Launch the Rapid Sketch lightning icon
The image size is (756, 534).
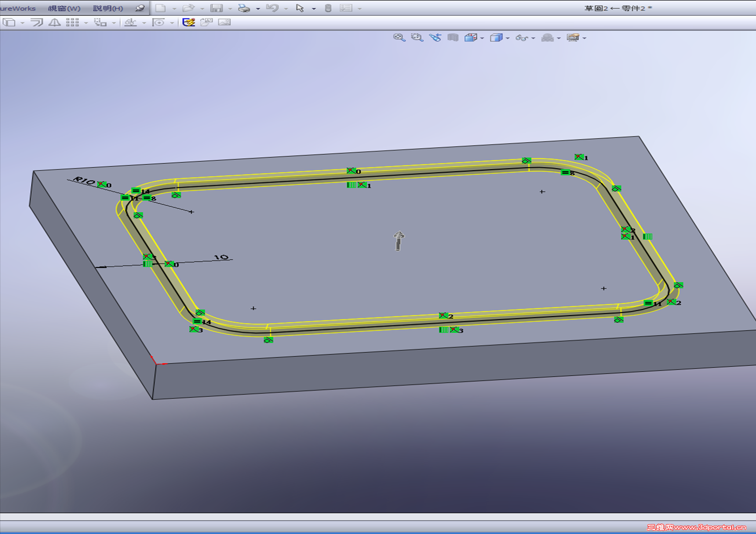pos(189,22)
